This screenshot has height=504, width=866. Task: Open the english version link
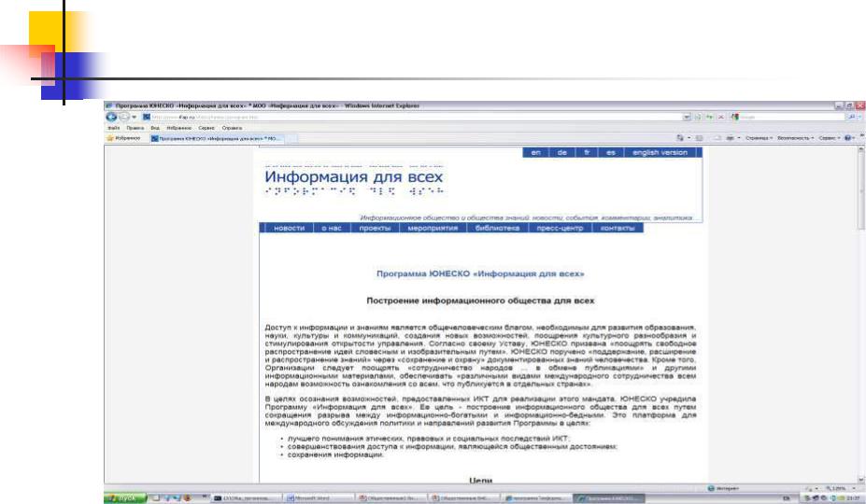pyautogui.click(x=660, y=152)
